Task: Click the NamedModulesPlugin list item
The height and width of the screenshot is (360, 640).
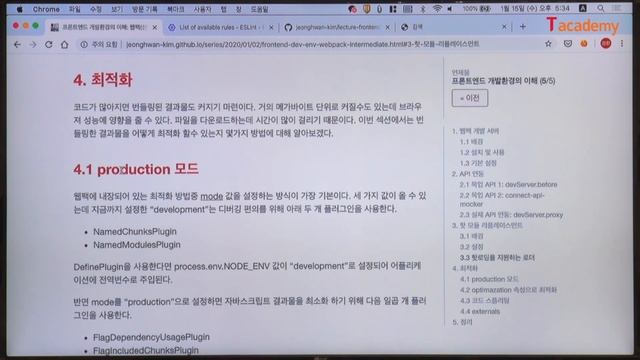Action: click(x=137, y=245)
